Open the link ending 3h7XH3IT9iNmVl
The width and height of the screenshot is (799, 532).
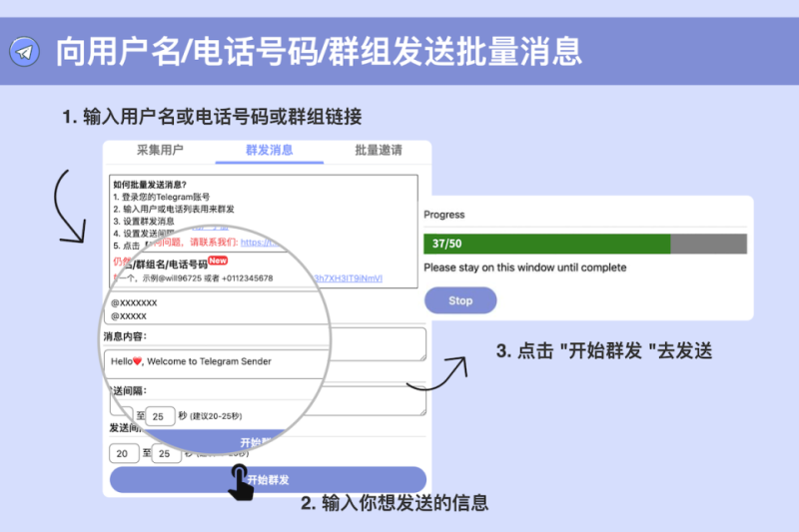click(x=348, y=277)
